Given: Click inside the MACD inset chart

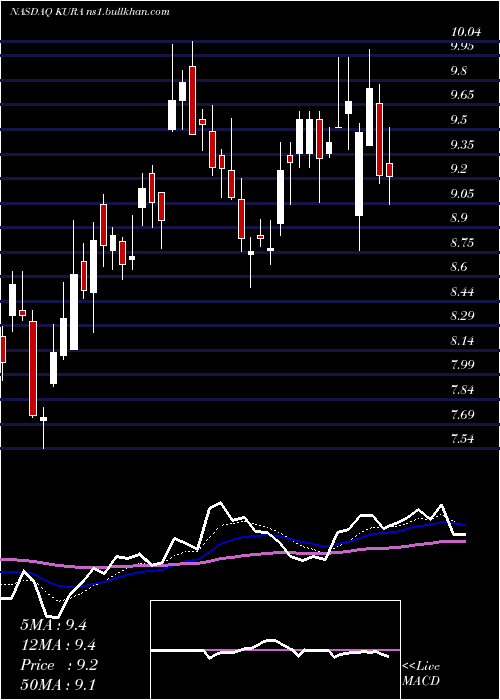Looking at the screenshot, I should (275, 650).
